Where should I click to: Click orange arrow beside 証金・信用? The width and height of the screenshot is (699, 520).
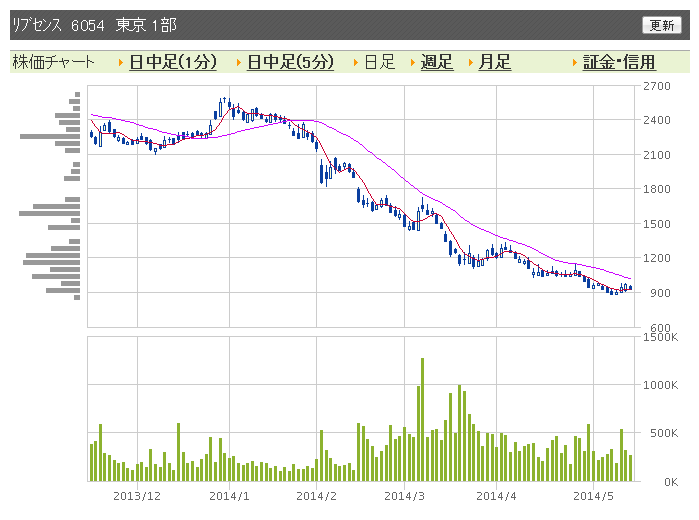point(575,63)
